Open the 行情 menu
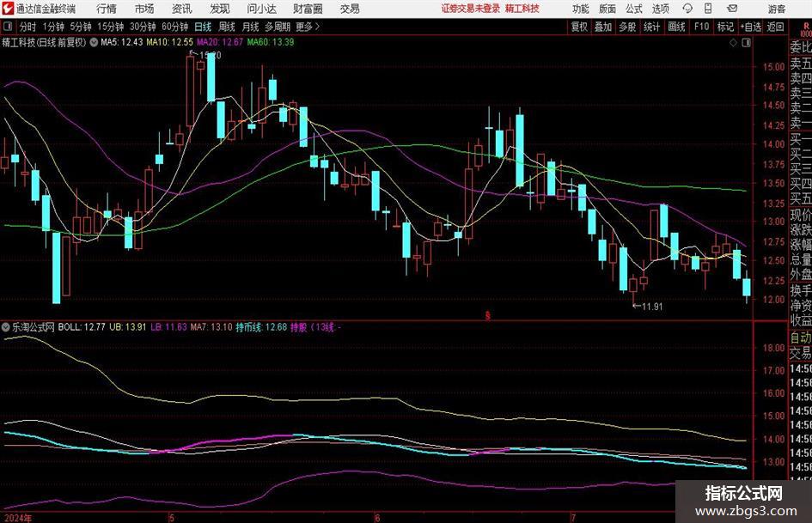Image resolution: width=812 pixels, height=523 pixels. click(107, 9)
